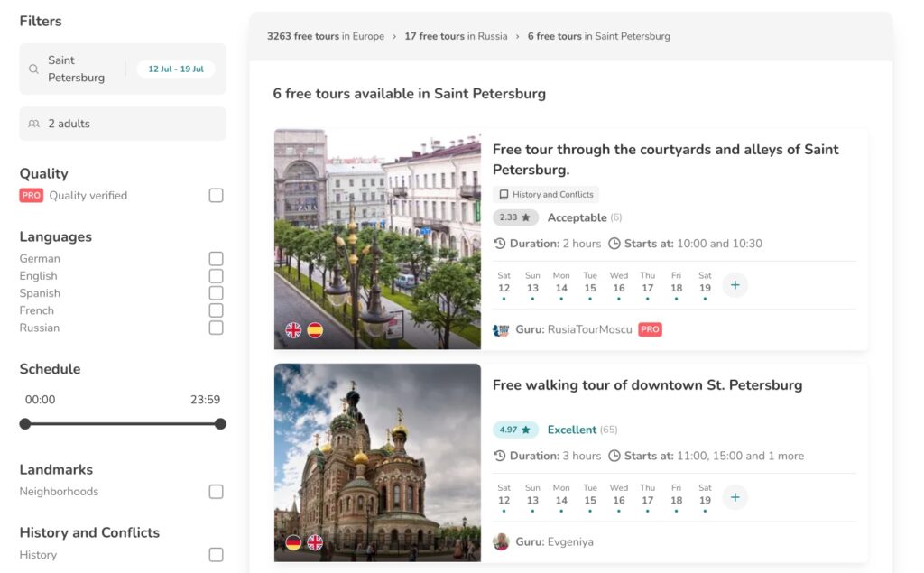Click the Starts at clock icon on downtown tour
Screen dimensions: 924x573
point(614,456)
